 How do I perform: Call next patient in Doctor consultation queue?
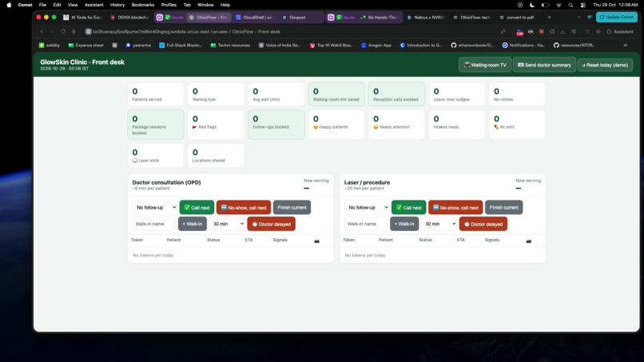197,208
